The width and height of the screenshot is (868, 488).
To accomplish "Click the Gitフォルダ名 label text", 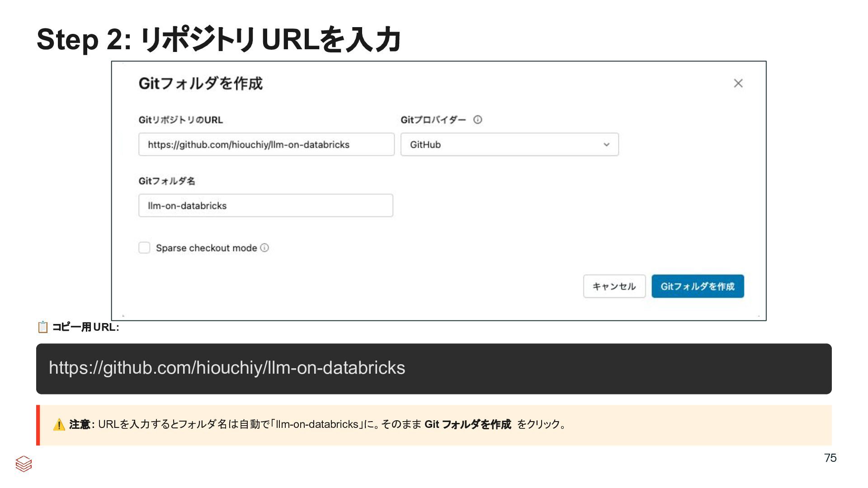I will pos(166,181).
